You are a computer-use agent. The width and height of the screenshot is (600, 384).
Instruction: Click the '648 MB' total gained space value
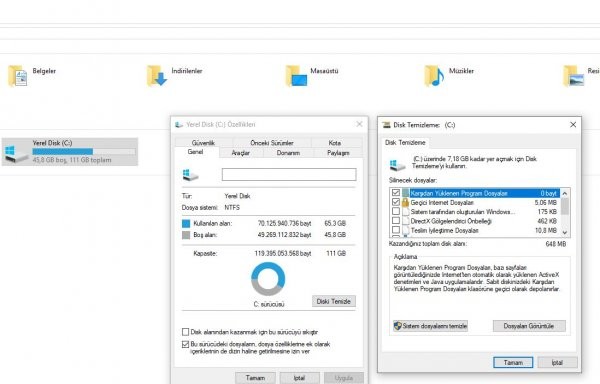pos(556,244)
